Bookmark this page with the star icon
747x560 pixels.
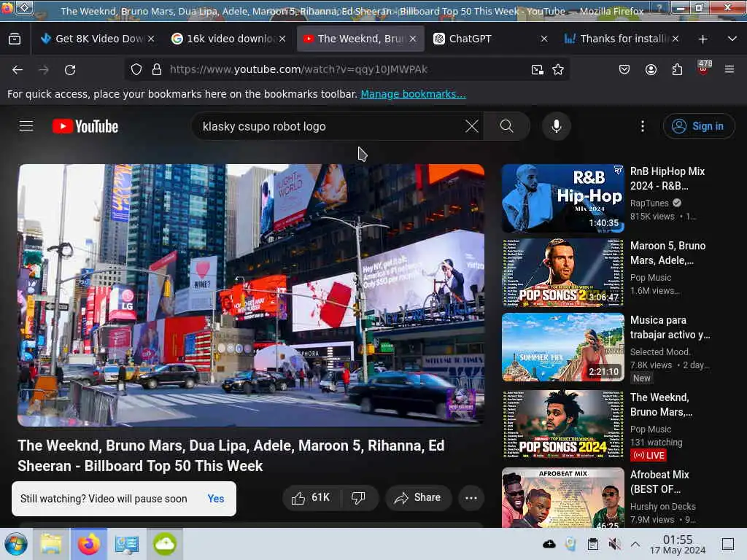[558, 69]
